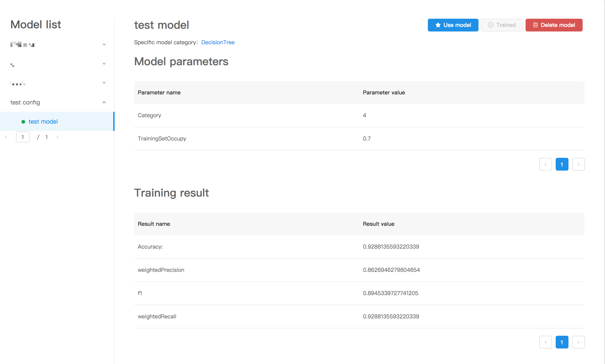Select page 1 of Model parameters pagination
Viewport: 605px width, 364px height.
coord(562,164)
